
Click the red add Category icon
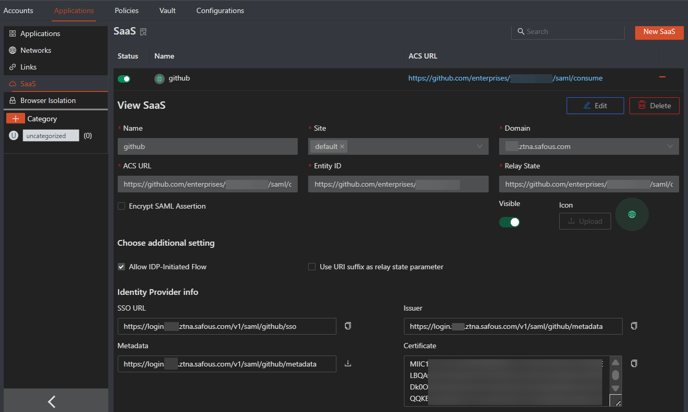(15, 119)
